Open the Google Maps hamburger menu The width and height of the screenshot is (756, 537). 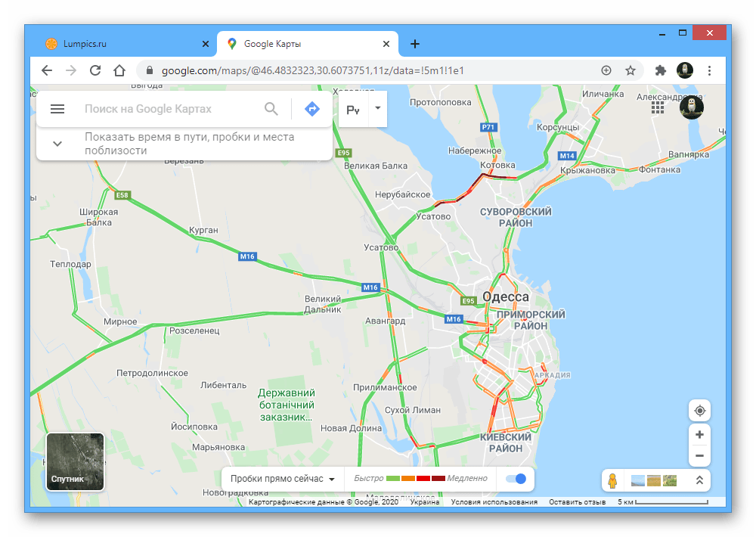[57, 109]
